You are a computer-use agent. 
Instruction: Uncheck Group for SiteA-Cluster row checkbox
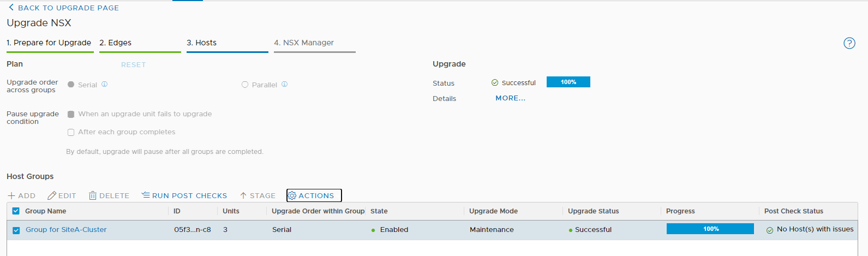(x=16, y=230)
